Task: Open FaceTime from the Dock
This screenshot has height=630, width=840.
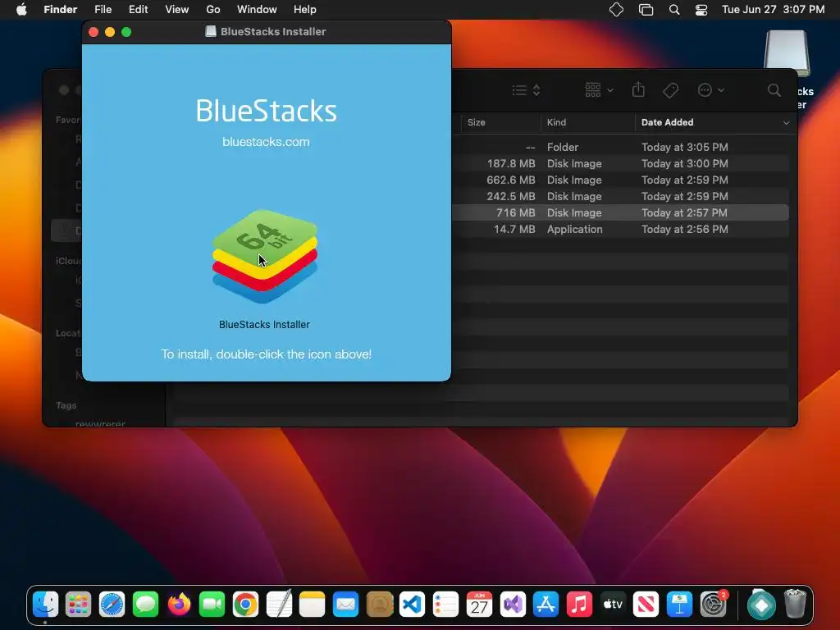Action: tap(212, 605)
